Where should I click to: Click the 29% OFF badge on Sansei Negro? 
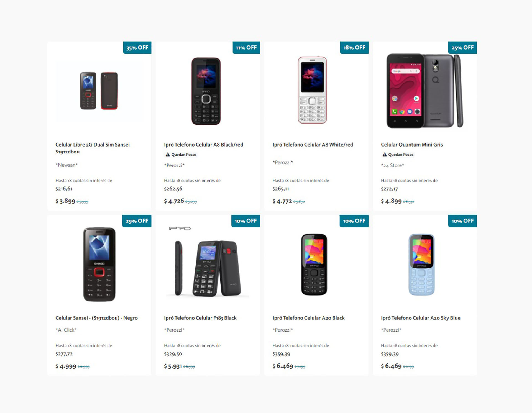pyautogui.click(x=137, y=221)
